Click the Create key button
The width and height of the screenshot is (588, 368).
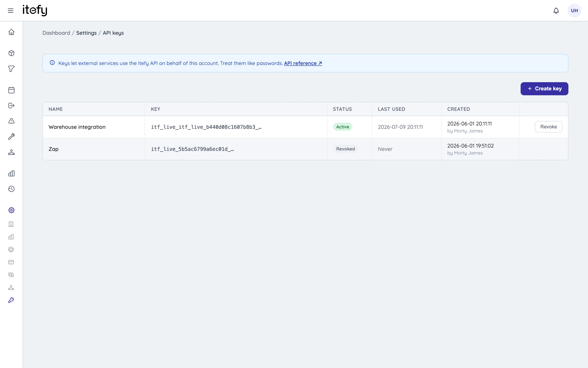pyautogui.click(x=544, y=89)
